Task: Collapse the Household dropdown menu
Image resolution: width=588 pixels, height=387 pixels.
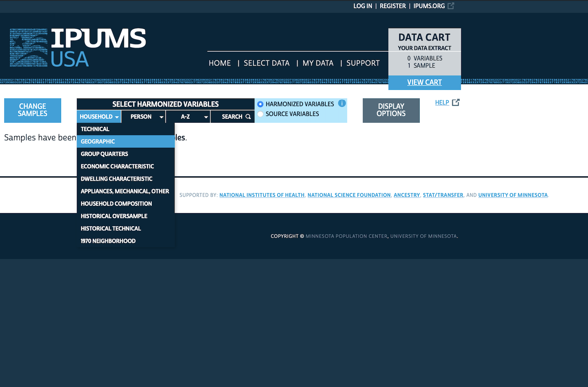Action: click(99, 117)
